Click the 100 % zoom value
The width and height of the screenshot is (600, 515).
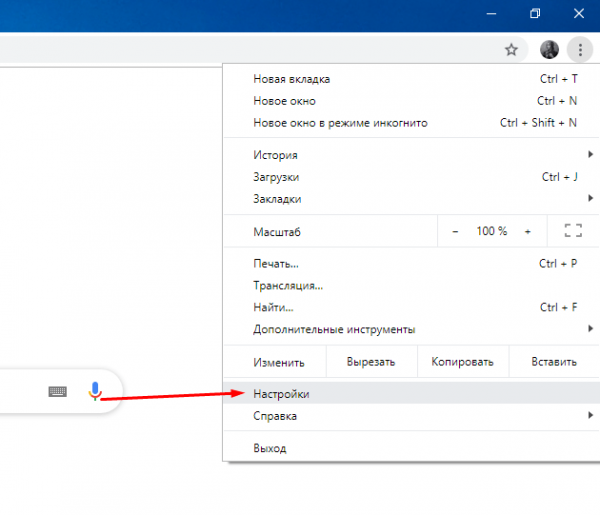492,231
